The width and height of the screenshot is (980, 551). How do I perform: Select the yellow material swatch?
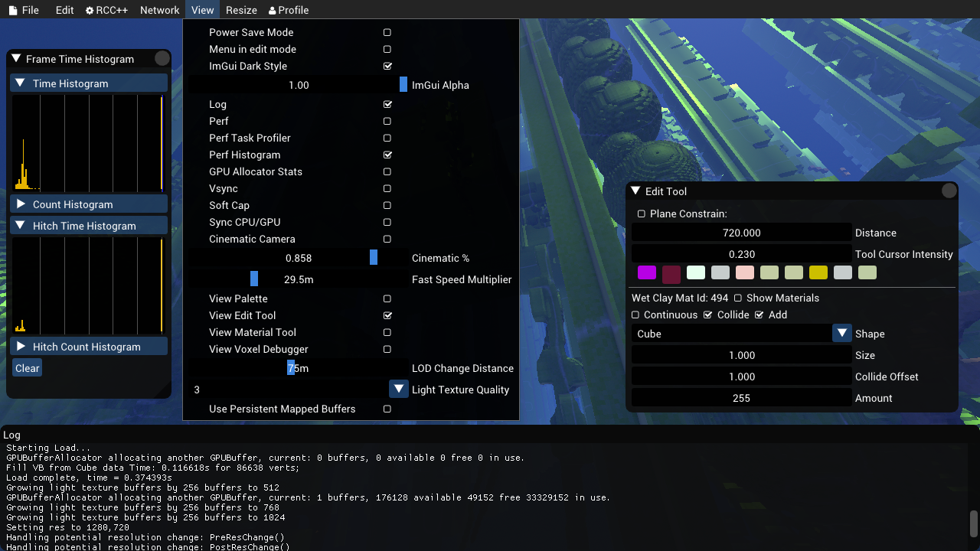(818, 272)
